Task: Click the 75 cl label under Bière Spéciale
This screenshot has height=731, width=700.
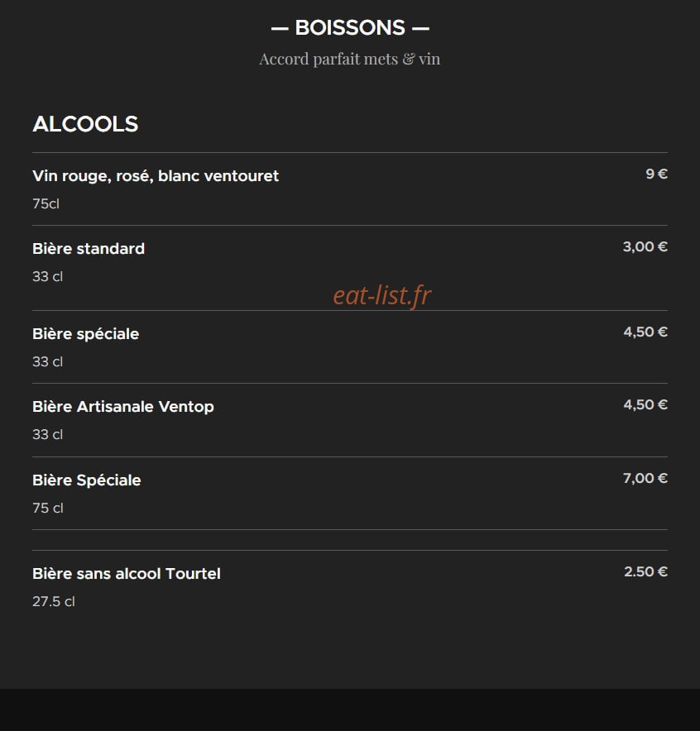Action: pos(48,509)
